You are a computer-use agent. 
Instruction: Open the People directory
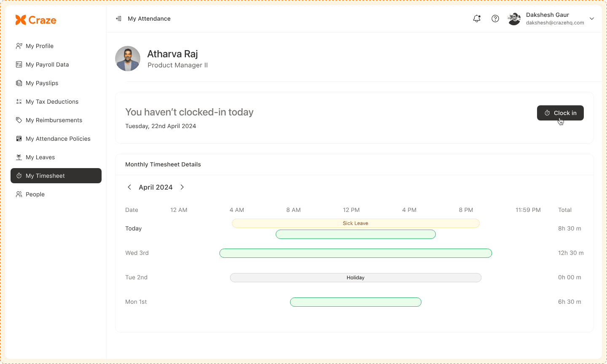[56, 194]
